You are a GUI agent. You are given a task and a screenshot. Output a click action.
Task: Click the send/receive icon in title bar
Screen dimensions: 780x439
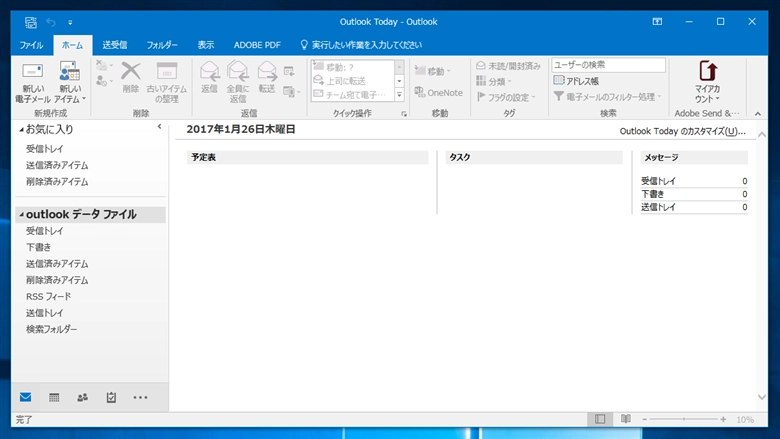pos(31,22)
